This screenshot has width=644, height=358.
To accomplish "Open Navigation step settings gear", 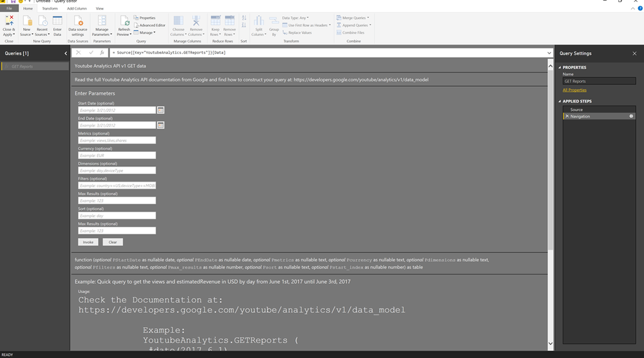I will click(631, 117).
